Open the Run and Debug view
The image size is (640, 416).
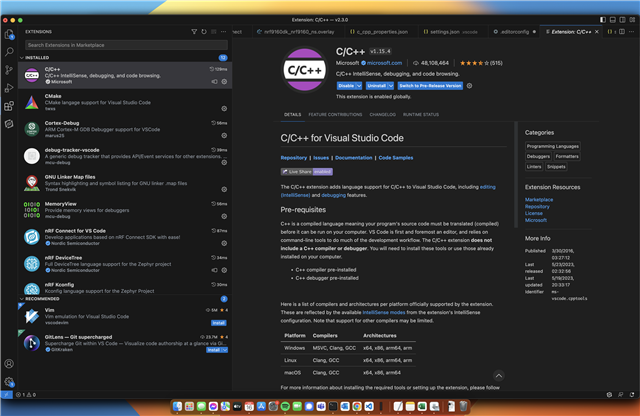pos(9,88)
